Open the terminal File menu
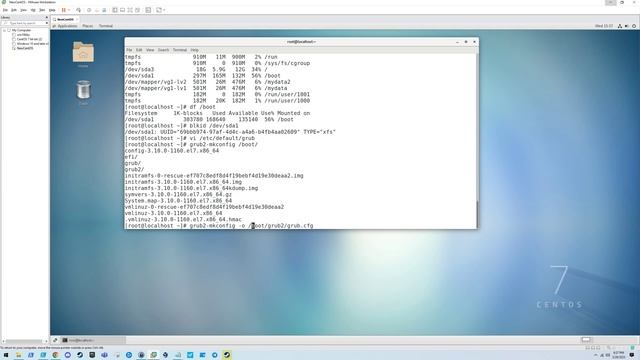640x360 pixels. click(129, 50)
